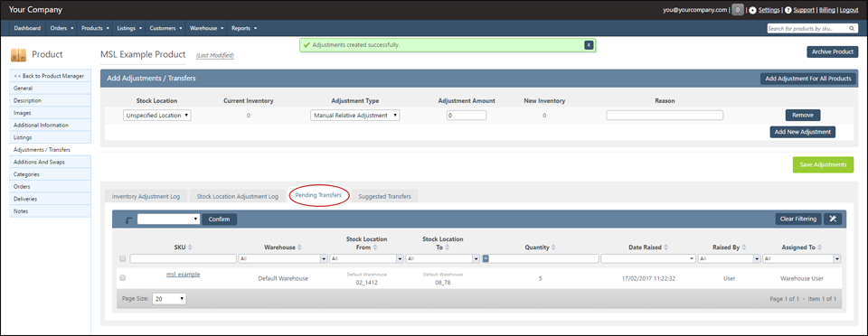Open the Description section in sidebar
868x336 pixels.
click(50, 100)
